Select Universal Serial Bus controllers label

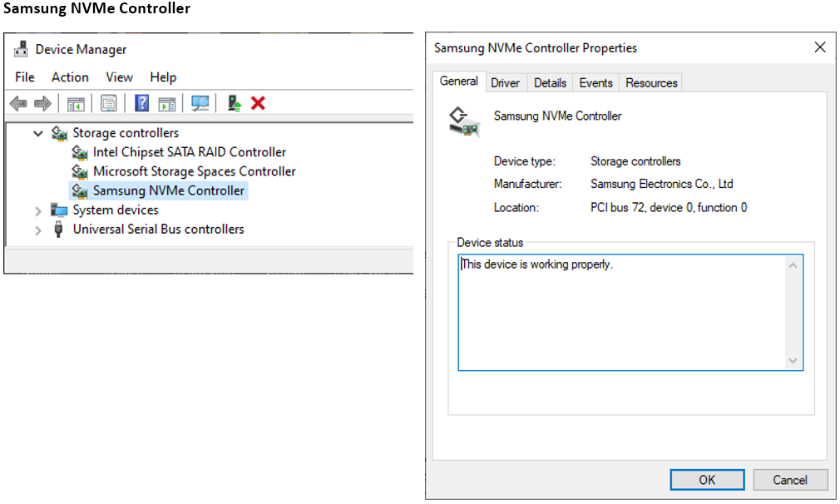click(x=159, y=230)
